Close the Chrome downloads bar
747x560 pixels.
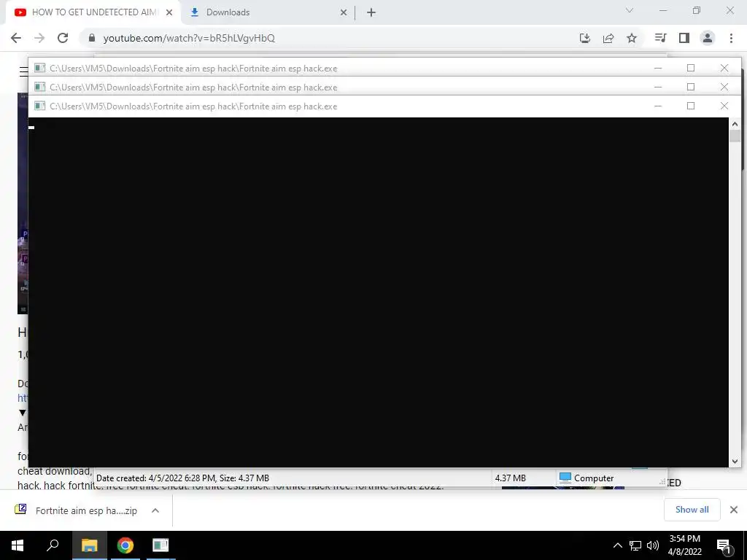tap(734, 510)
